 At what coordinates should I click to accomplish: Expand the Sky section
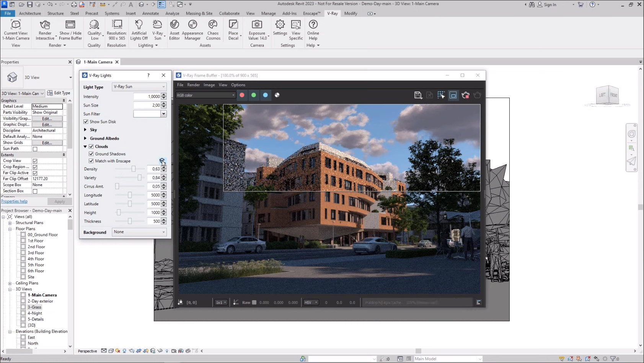pyautogui.click(x=85, y=130)
